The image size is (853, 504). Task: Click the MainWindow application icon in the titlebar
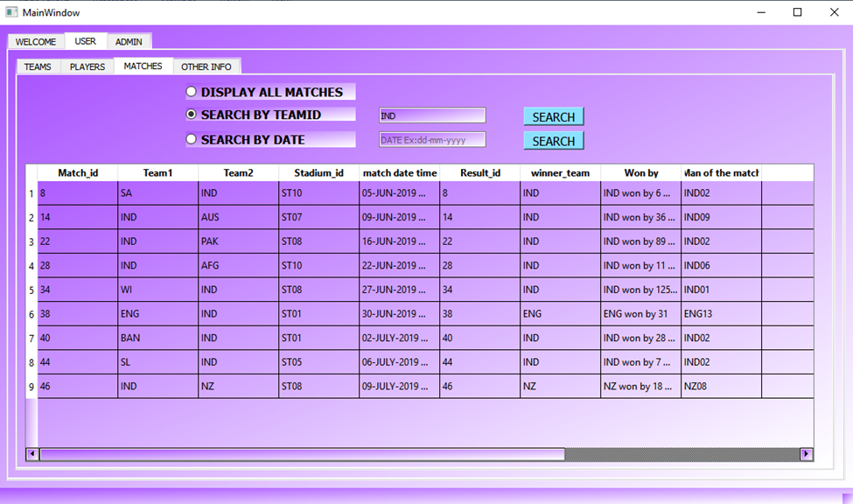click(11, 12)
